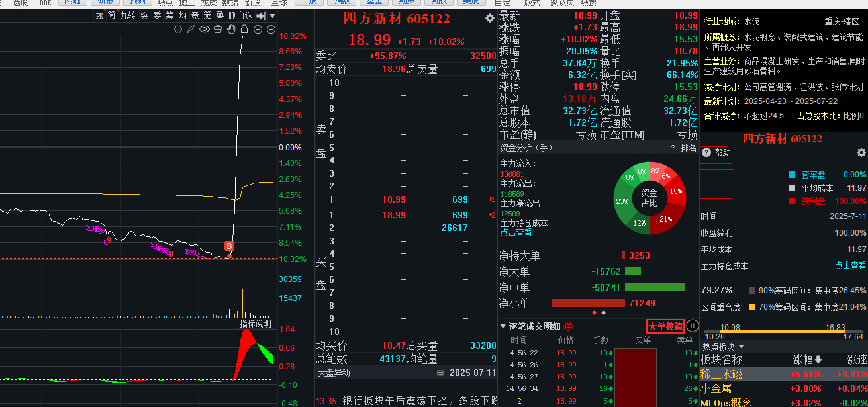868x407 pixels.
Task: Open the 版式 menu
Action: [x=532, y=3]
